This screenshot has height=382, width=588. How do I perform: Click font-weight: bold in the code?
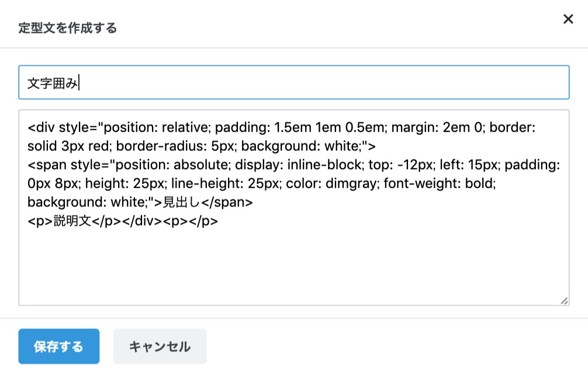click(x=440, y=183)
